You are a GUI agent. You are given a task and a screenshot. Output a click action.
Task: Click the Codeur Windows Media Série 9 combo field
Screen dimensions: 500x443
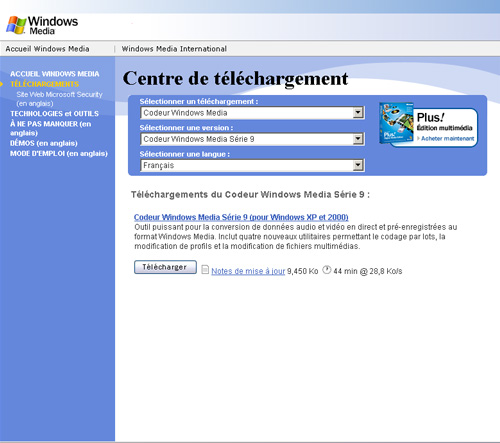click(252, 139)
